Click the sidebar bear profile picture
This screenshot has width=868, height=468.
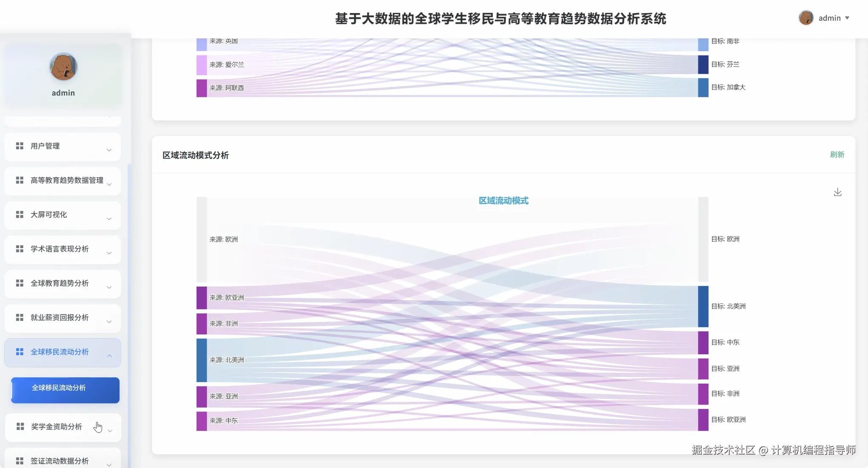tap(63, 67)
